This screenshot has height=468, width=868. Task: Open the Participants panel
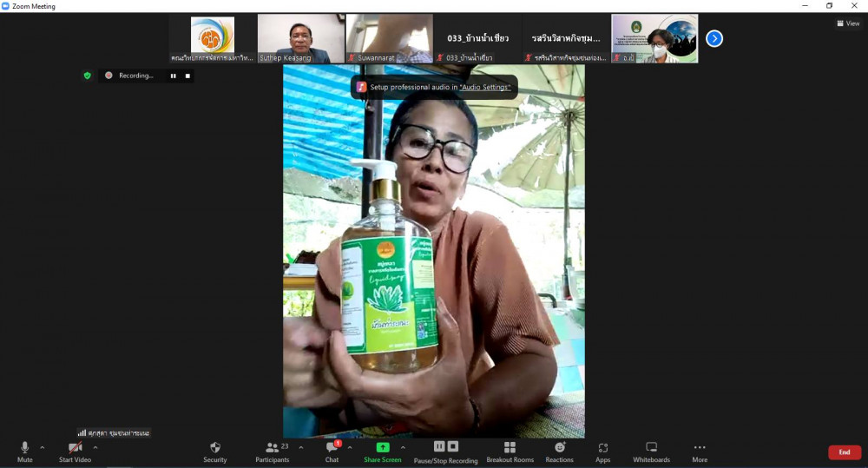coord(272,448)
